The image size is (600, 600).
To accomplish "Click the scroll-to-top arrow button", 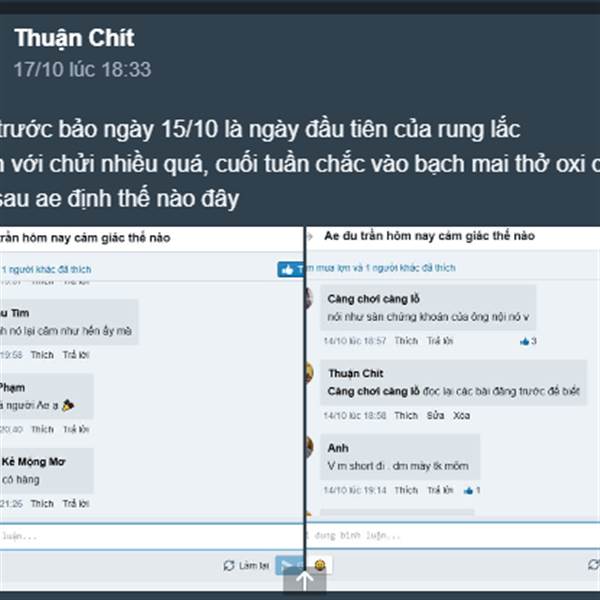I will (305, 579).
